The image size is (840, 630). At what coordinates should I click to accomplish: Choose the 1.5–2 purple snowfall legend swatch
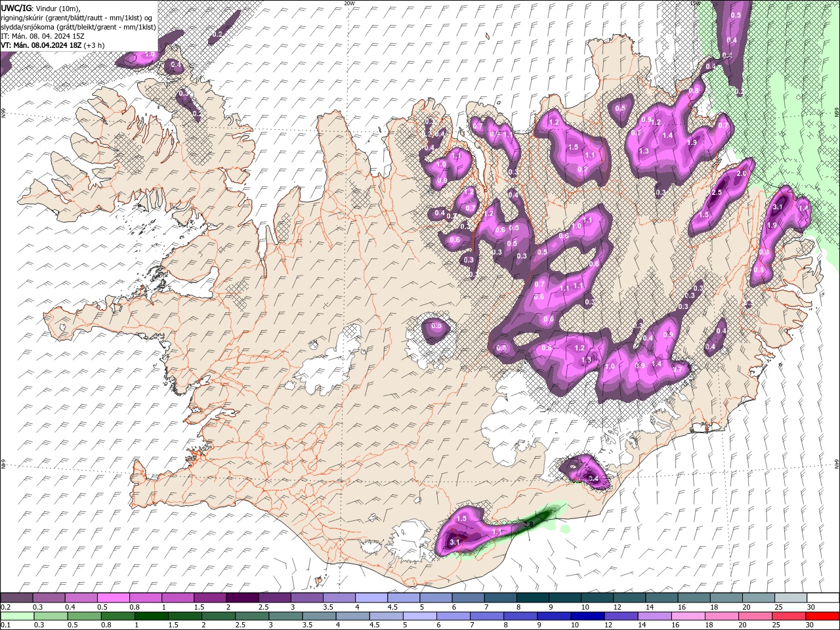[x=209, y=598]
